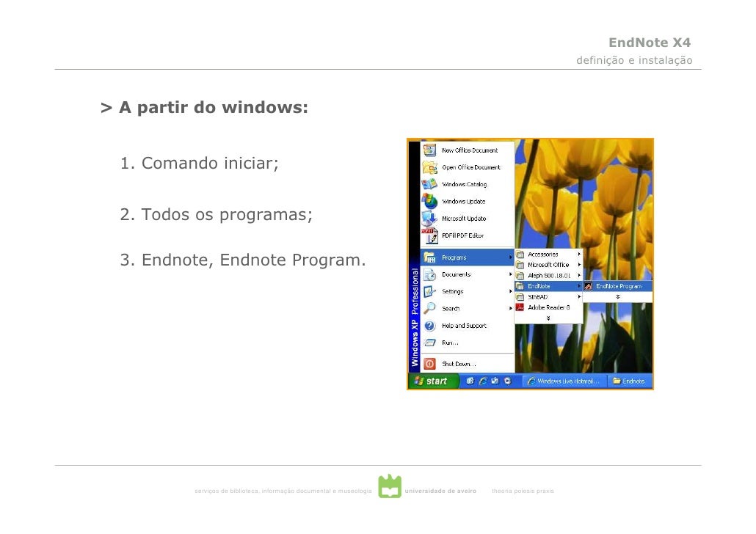Click the green Universidade de Aveiro logo
The height and width of the screenshot is (534, 756).
pos(390,486)
